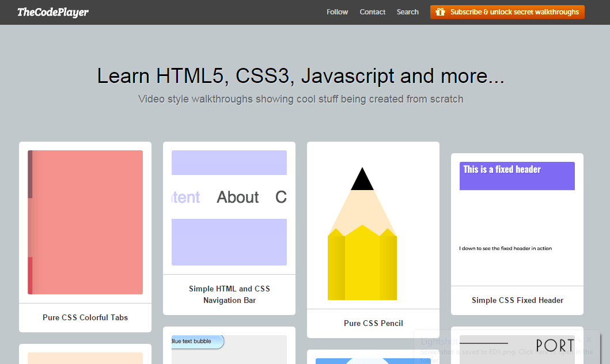Dismiss the Lightshot notification with the X

click(588, 340)
